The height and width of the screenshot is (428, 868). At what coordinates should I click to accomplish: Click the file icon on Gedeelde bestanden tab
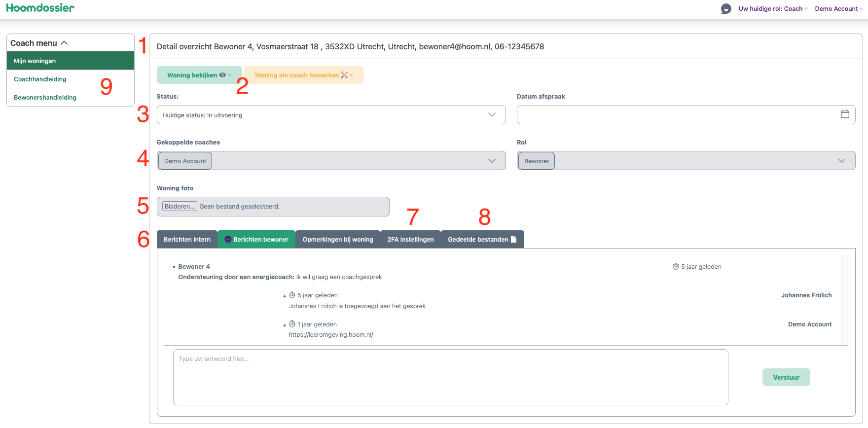(x=513, y=239)
